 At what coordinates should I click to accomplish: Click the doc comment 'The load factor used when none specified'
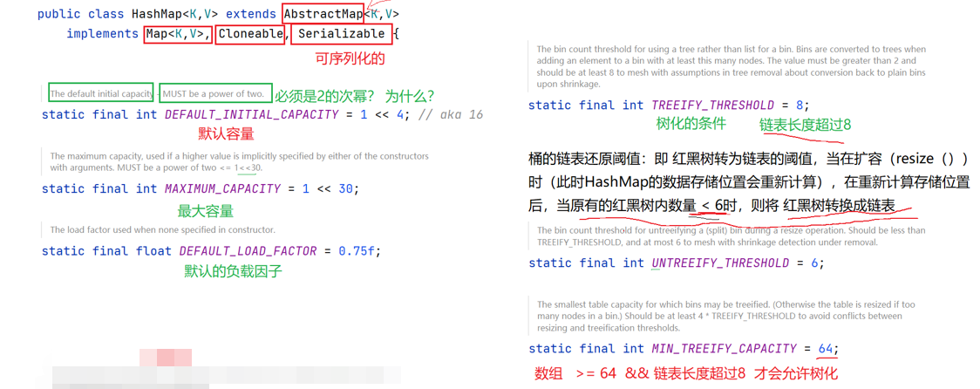[162, 229]
